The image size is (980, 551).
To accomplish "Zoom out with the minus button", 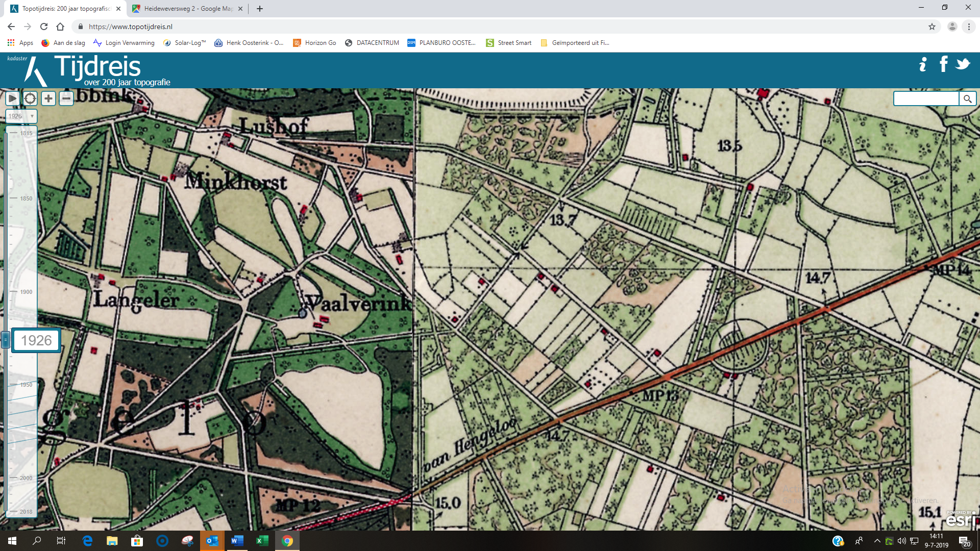I will [x=66, y=98].
